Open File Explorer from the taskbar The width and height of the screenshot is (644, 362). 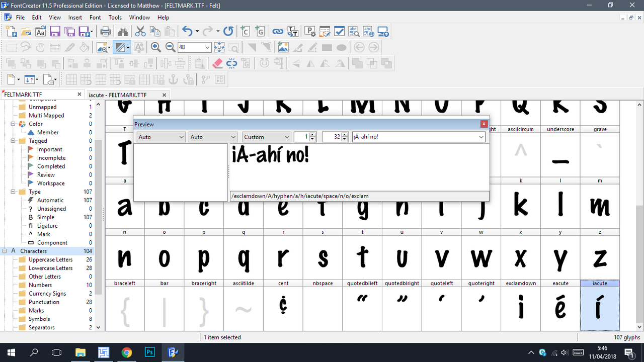[x=80, y=352]
